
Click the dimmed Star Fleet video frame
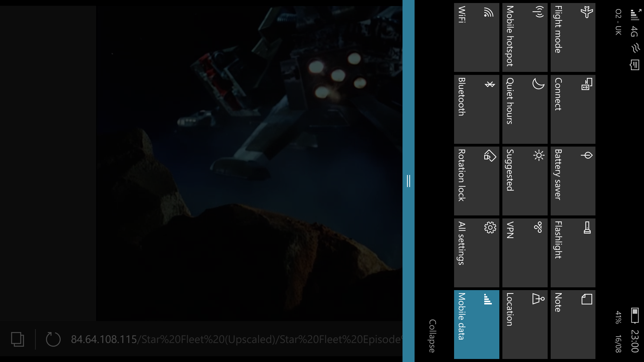[x=249, y=163]
